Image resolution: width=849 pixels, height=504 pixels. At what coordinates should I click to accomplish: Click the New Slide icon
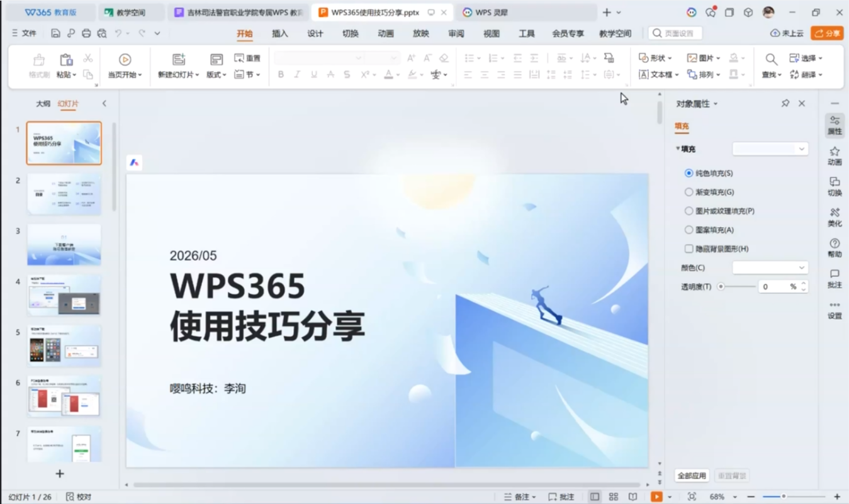[179, 59]
